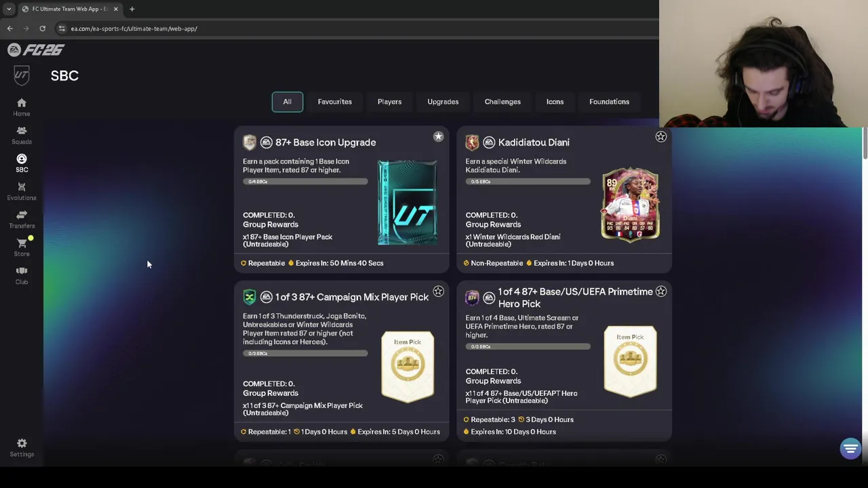The width and height of the screenshot is (868, 488).
Task: Click the EA FC26 logo
Action: [36, 49]
